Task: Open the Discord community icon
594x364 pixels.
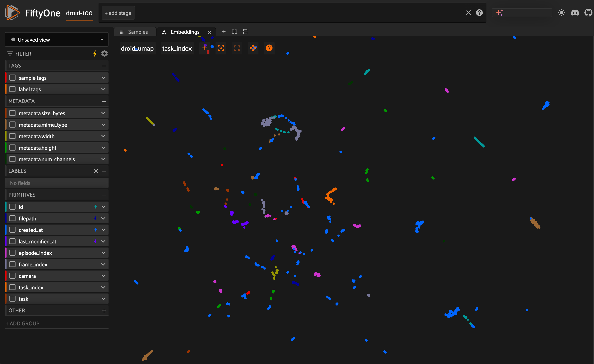Action: [575, 13]
